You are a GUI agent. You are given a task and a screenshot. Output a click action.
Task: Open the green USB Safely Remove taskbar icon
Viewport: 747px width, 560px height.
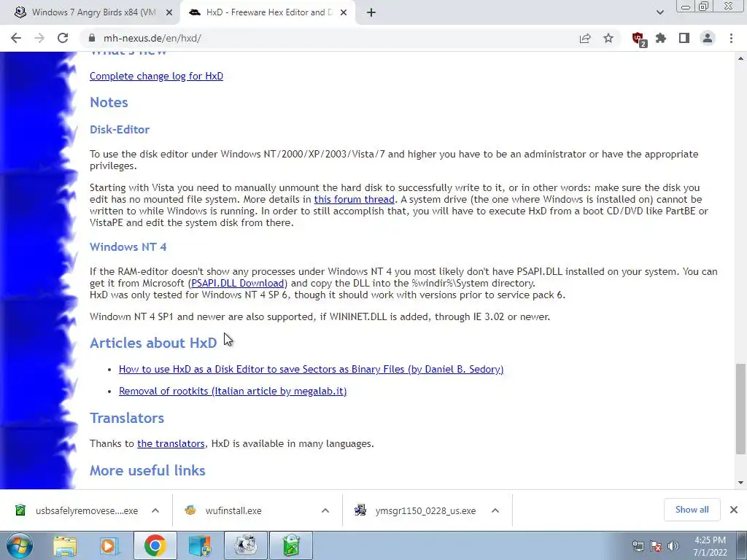292,545
